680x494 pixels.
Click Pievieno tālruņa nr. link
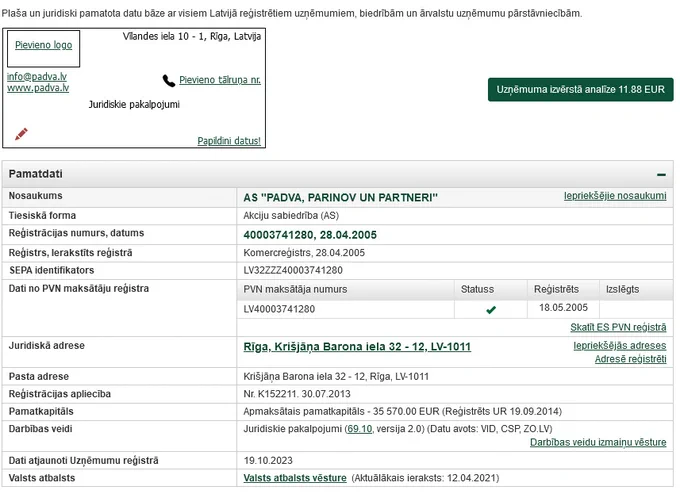(x=220, y=80)
